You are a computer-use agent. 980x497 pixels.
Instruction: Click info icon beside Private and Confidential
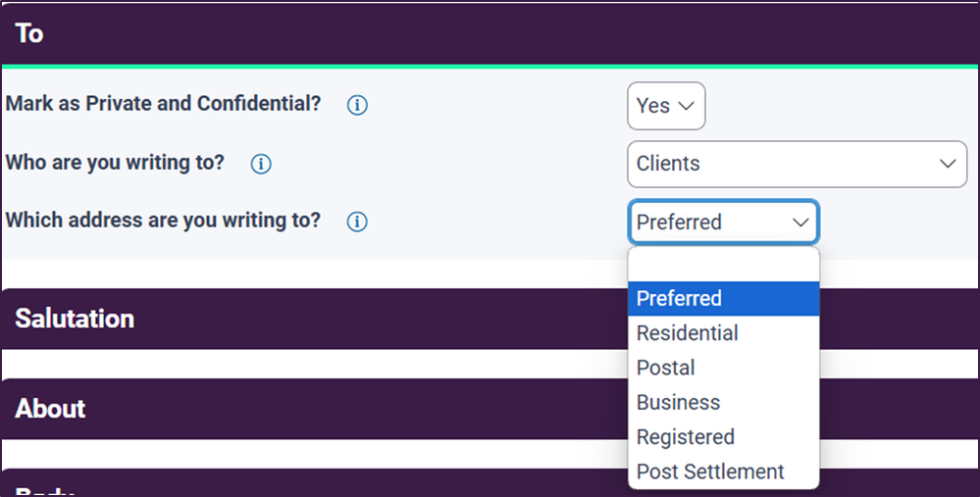tap(357, 105)
